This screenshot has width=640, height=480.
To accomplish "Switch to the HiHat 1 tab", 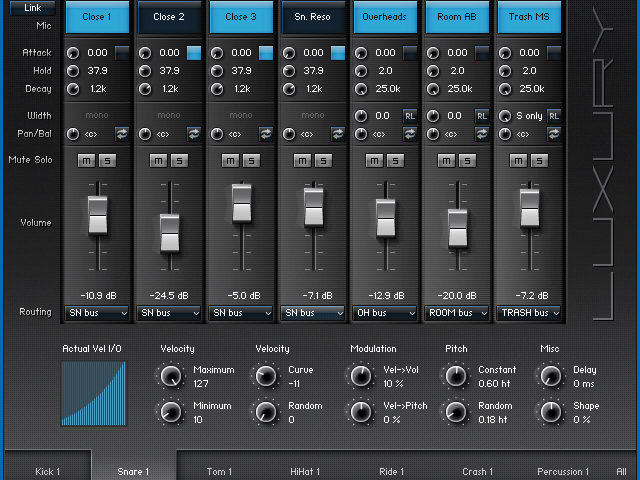I will [305, 471].
